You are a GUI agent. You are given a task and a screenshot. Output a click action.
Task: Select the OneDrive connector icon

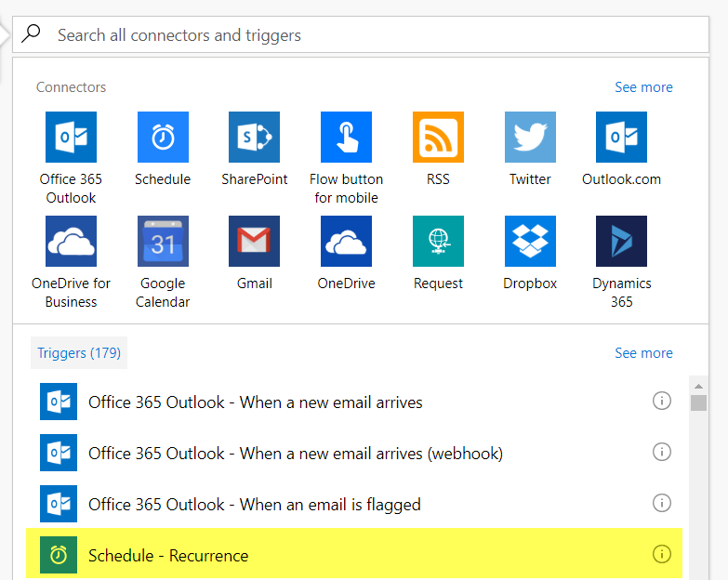(347, 241)
